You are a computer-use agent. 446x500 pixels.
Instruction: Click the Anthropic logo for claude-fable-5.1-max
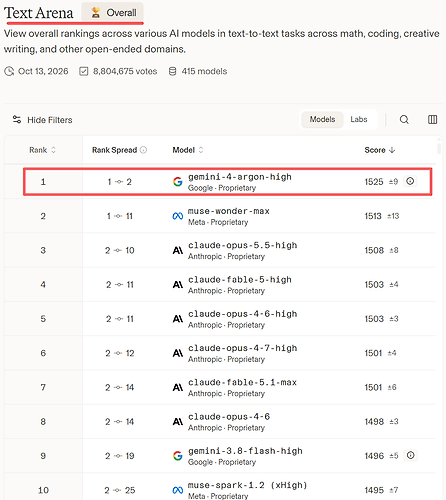(178, 387)
